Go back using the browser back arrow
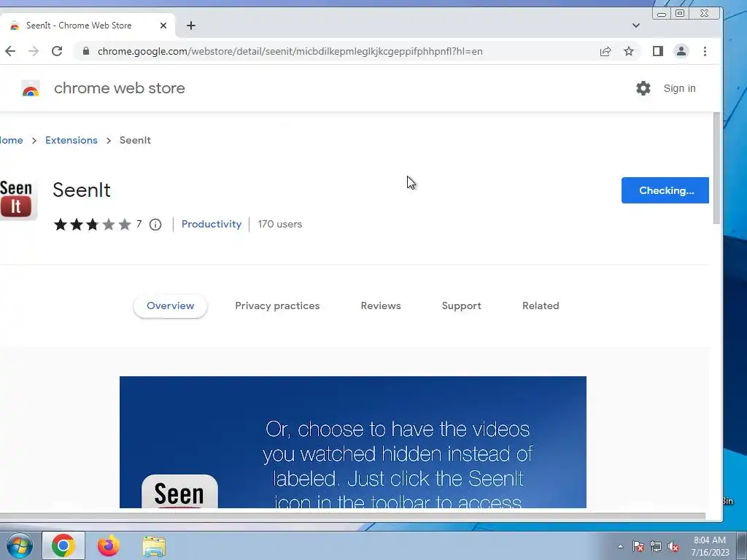 pos(10,52)
